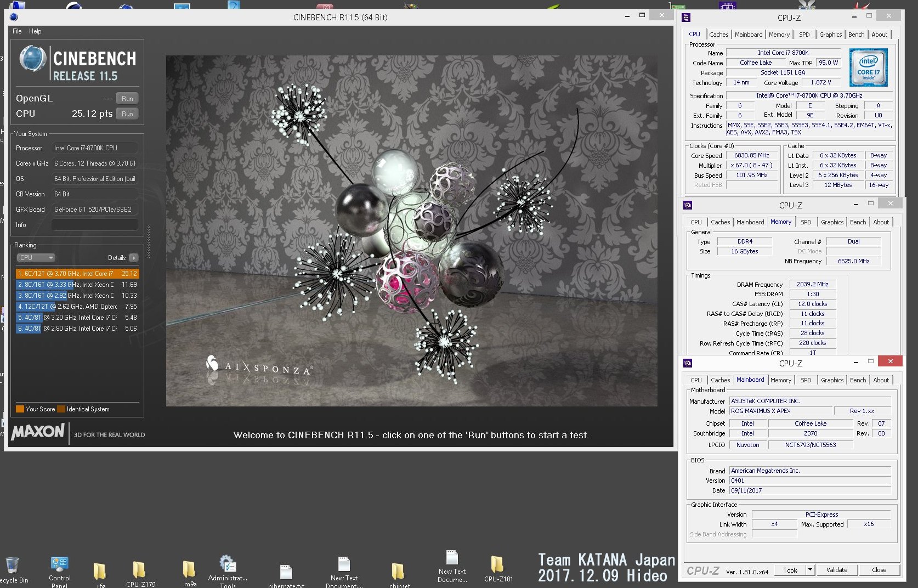The height and width of the screenshot is (588, 918).
Task: Select ranking entry 12C/12T AMD Opteron
Action: [77, 307]
